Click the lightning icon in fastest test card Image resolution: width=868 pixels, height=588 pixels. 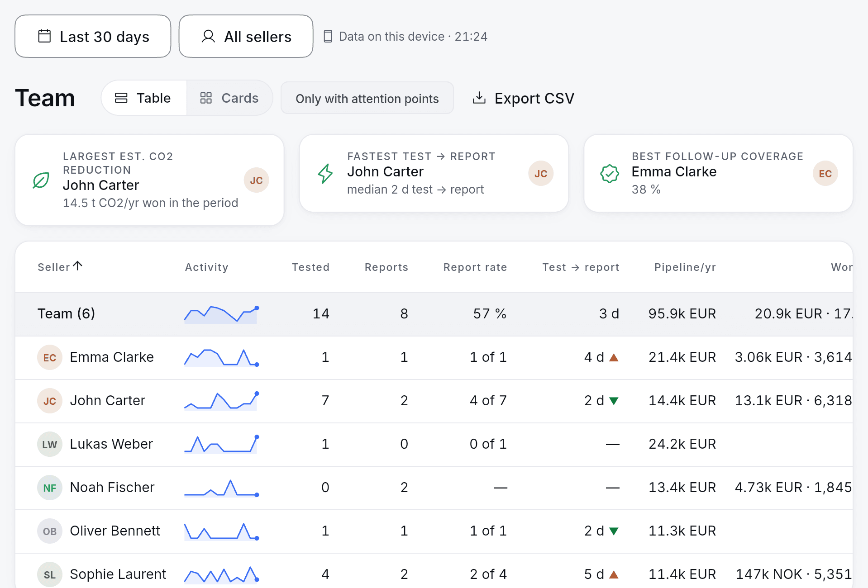[x=325, y=173]
